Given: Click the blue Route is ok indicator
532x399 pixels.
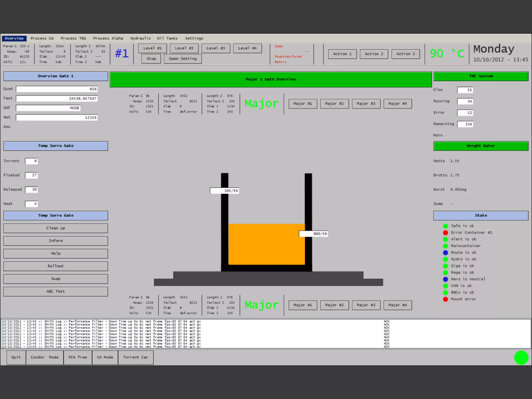Looking at the screenshot, I should tap(445, 252).
